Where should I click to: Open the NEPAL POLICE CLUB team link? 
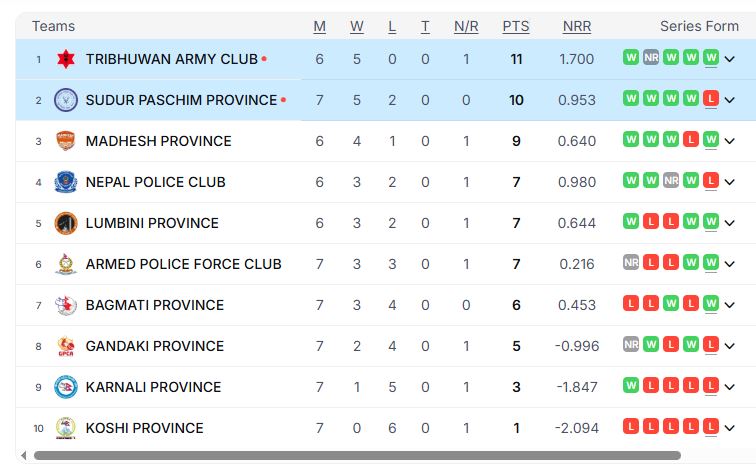(155, 182)
